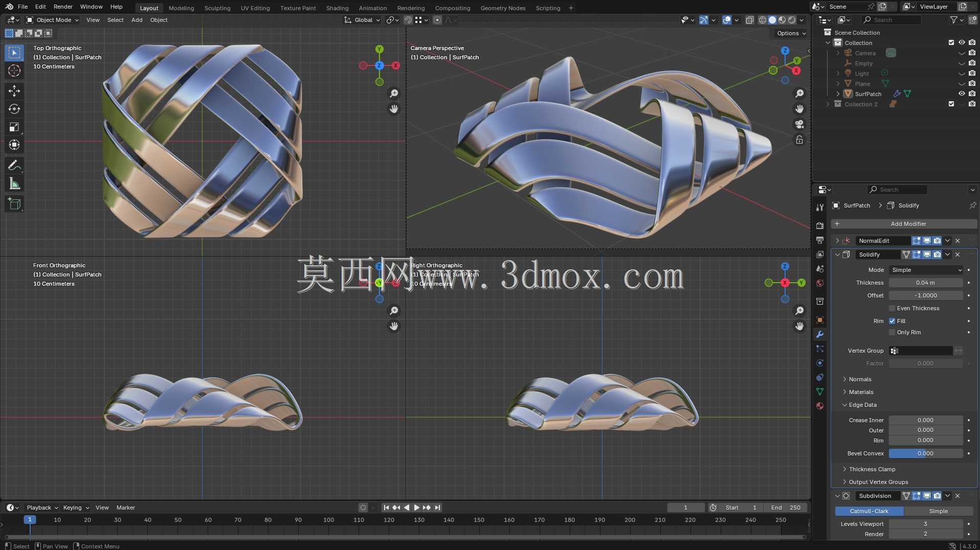This screenshot has height=550, width=980.
Task: Select the Move tool
Action: click(14, 91)
